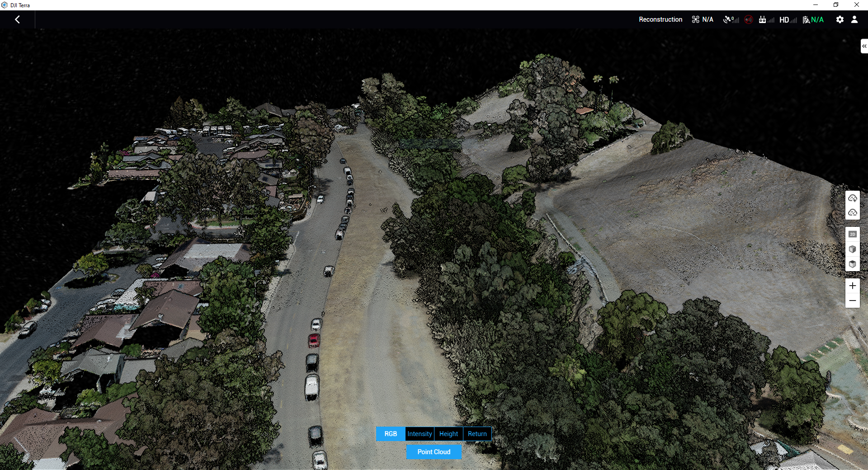The width and height of the screenshot is (868, 470).
Task: Click the red flight restriction icon
Action: point(749,19)
